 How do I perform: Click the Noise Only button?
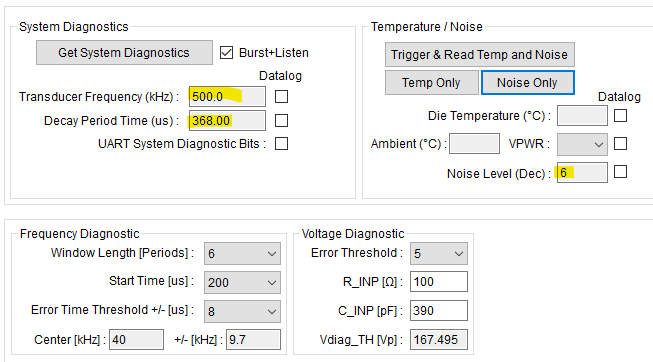tap(528, 82)
